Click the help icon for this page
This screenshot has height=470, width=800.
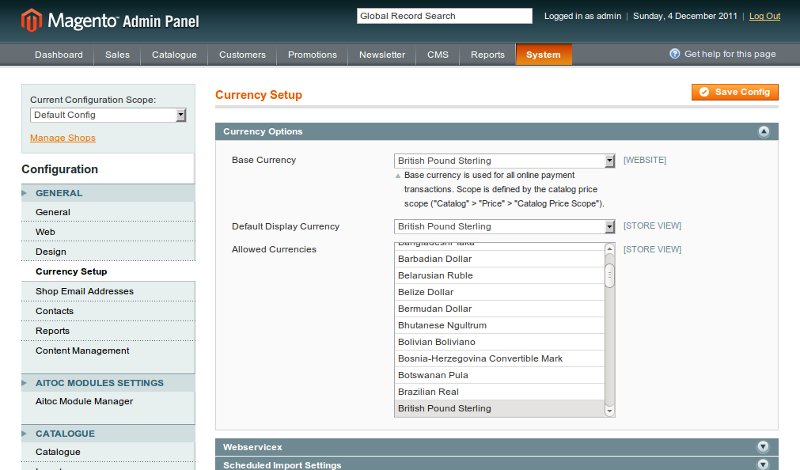pos(675,54)
